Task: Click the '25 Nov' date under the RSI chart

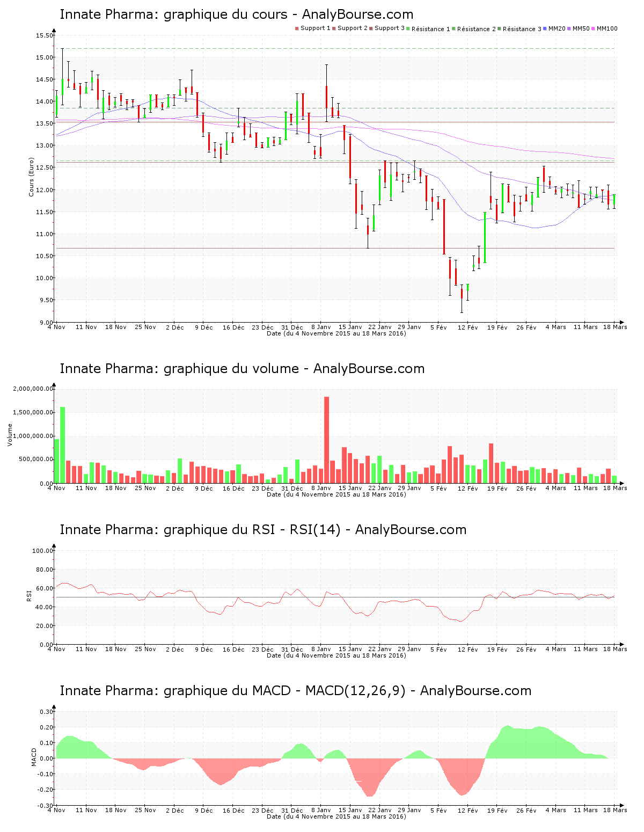Action: pyautogui.click(x=145, y=649)
